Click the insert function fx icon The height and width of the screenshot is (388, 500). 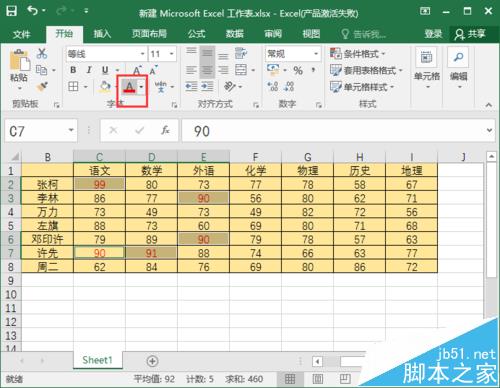[165, 130]
